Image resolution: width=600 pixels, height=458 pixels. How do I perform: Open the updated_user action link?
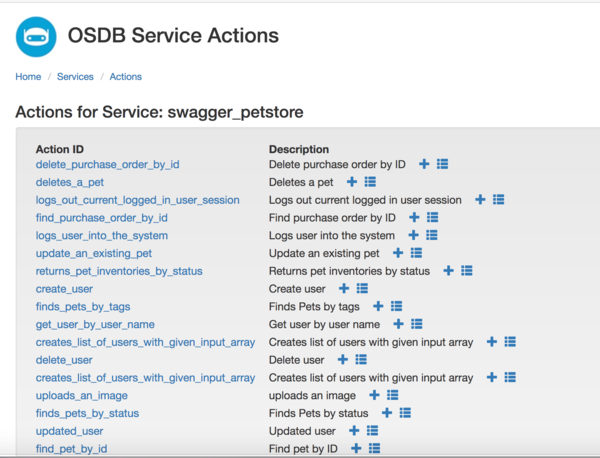(71, 431)
